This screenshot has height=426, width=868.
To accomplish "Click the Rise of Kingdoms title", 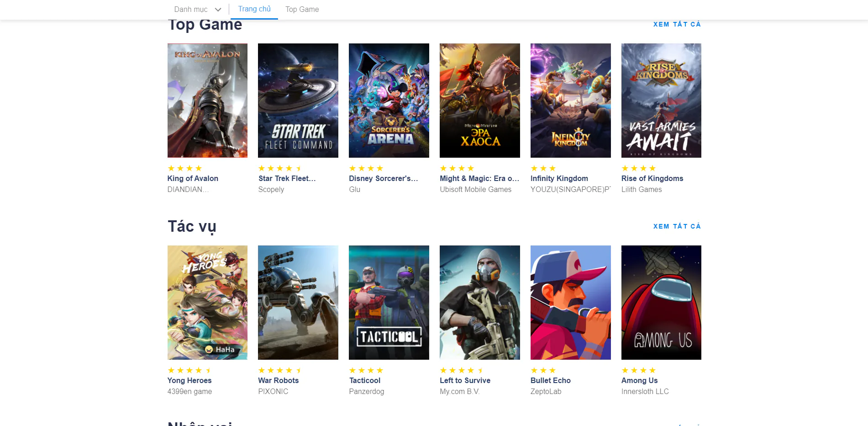I will 652,178.
